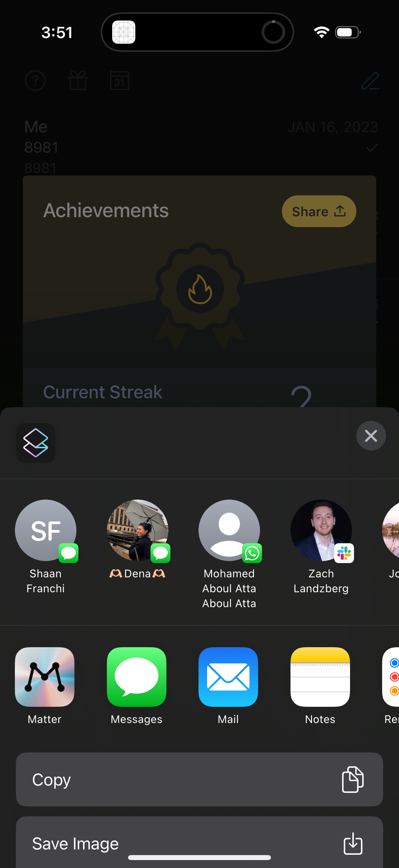399x868 pixels.
Task: Tap the checkmark under Jan 16, 2023
Action: click(372, 148)
